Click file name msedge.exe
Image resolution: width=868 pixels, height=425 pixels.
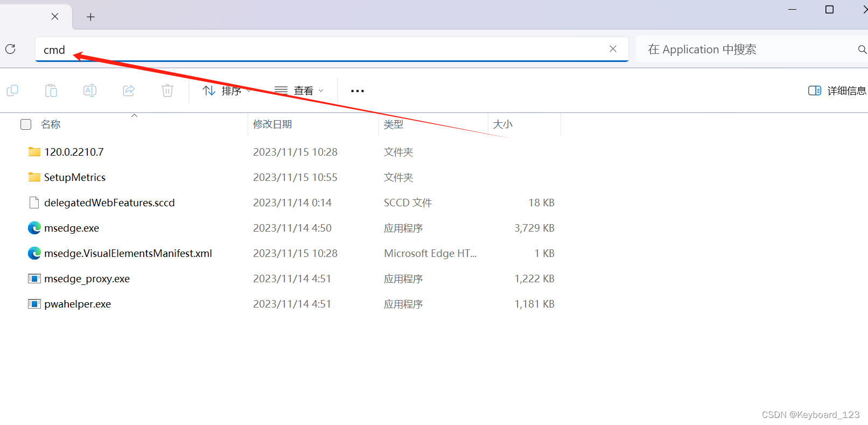tap(72, 228)
